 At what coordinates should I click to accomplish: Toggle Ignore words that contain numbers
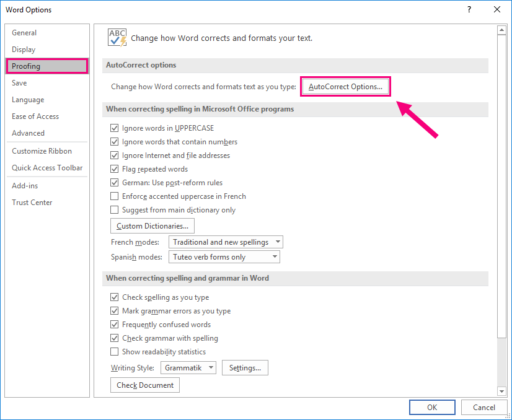(114, 142)
